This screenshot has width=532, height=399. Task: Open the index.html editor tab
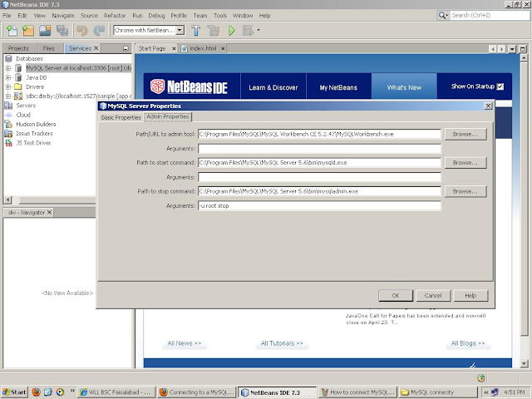[x=203, y=48]
